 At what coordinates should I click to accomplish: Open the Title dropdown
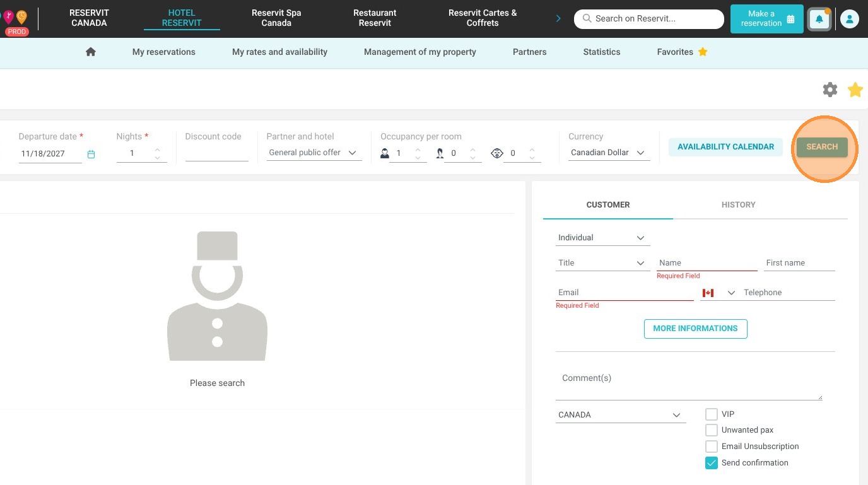[602, 263]
